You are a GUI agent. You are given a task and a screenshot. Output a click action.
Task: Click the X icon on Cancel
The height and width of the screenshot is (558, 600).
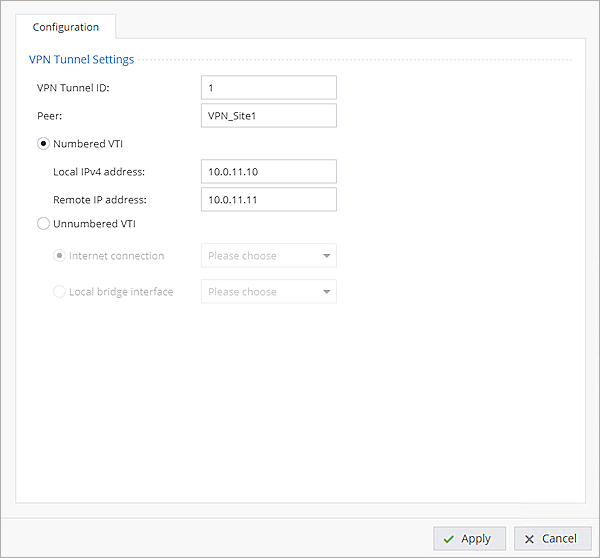(529, 539)
